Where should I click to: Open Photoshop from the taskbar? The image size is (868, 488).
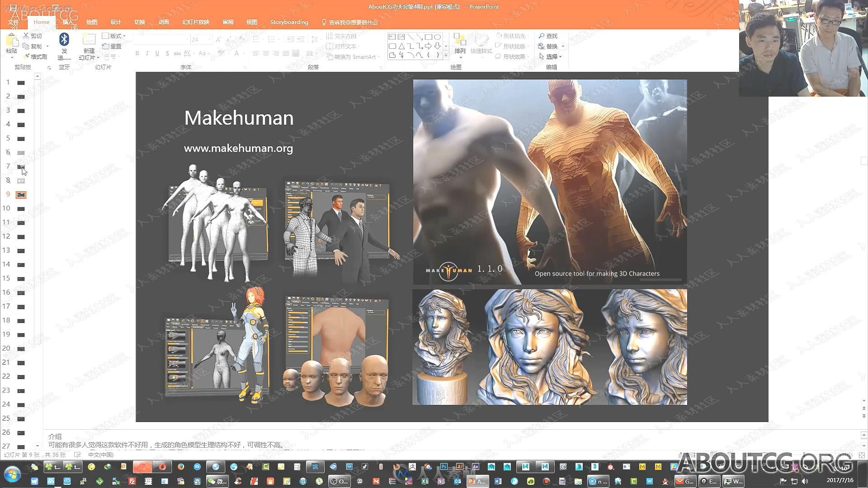click(444, 467)
